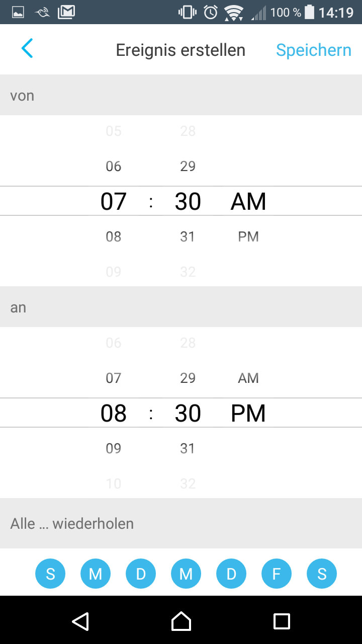
Task: Tap the Wi-Fi status bar icon
Action: tap(233, 12)
